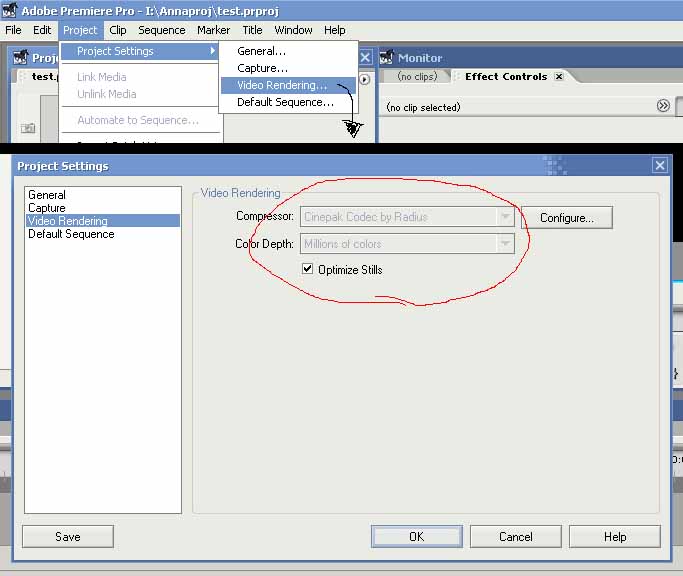The width and height of the screenshot is (683, 576).
Task: Open the Window menu
Action: [293, 30]
